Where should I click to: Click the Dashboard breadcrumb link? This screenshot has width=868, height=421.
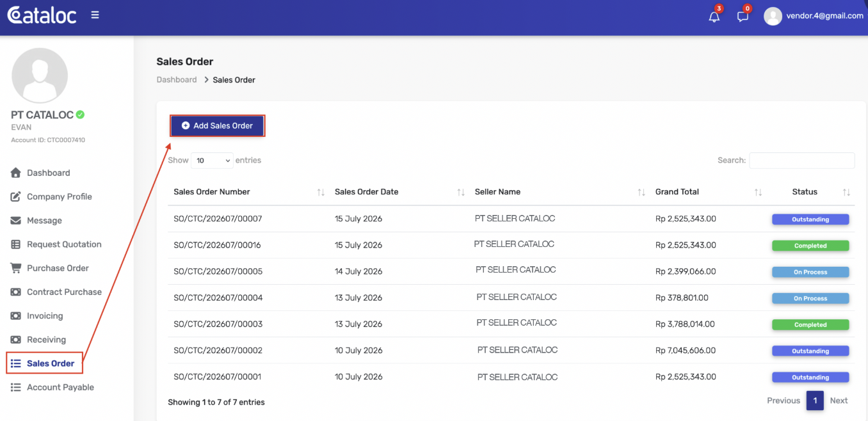point(177,80)
